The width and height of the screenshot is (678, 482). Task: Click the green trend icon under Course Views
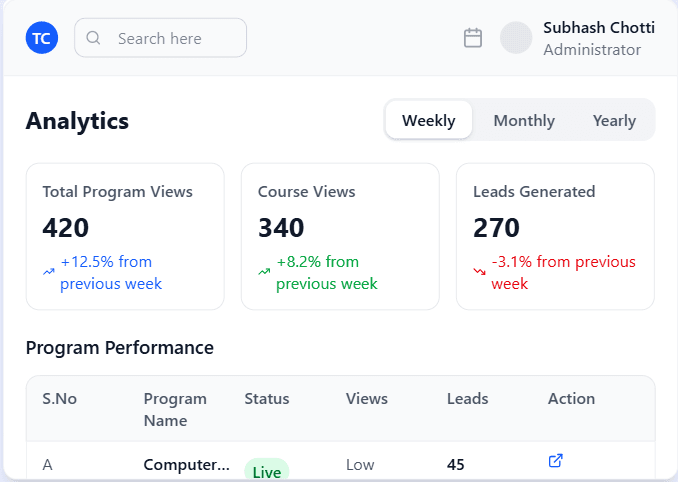click(264, 271)
